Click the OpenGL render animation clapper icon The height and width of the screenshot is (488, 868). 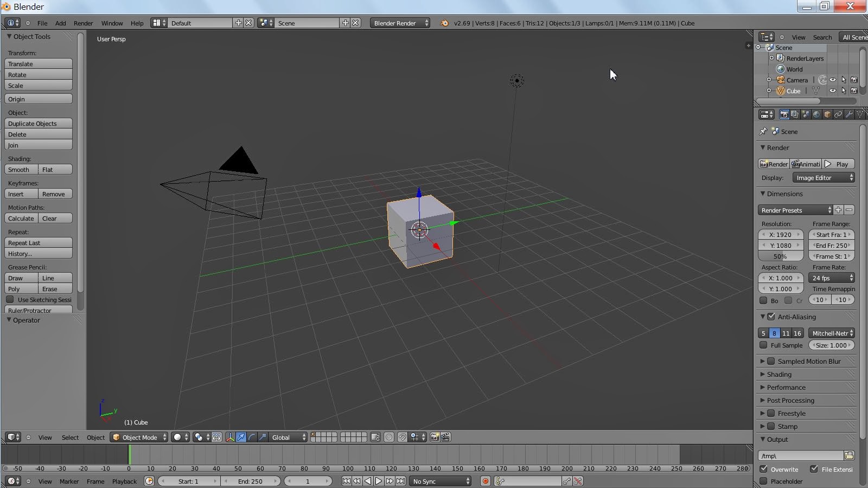point(445,437)
